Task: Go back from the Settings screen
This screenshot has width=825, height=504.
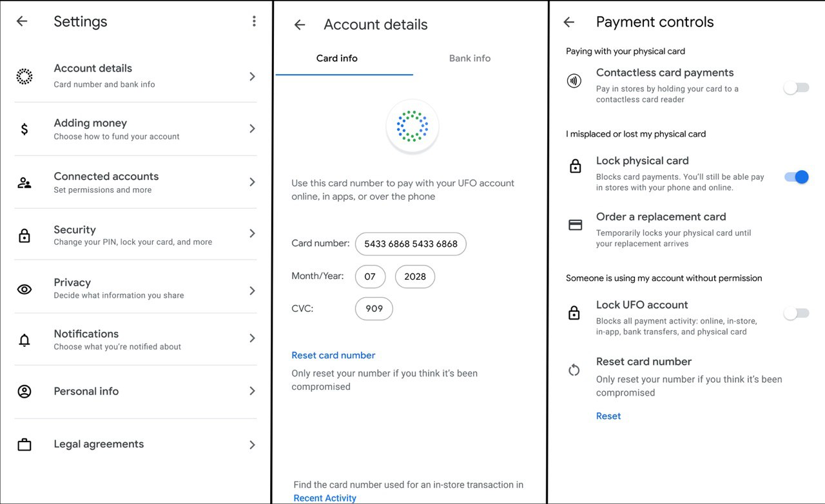Action: pyautogui.click(x=22, y=21)
